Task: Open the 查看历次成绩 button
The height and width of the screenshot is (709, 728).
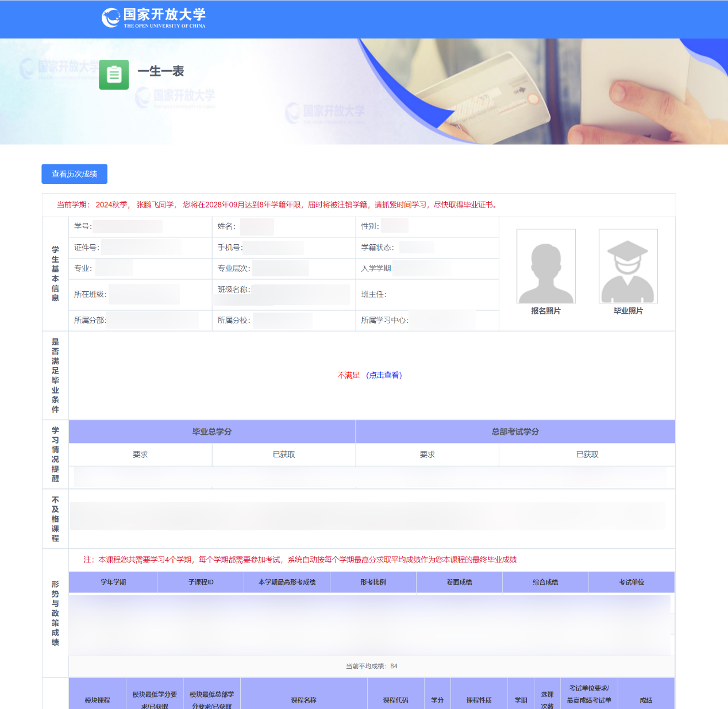Action: click(74, 174)
